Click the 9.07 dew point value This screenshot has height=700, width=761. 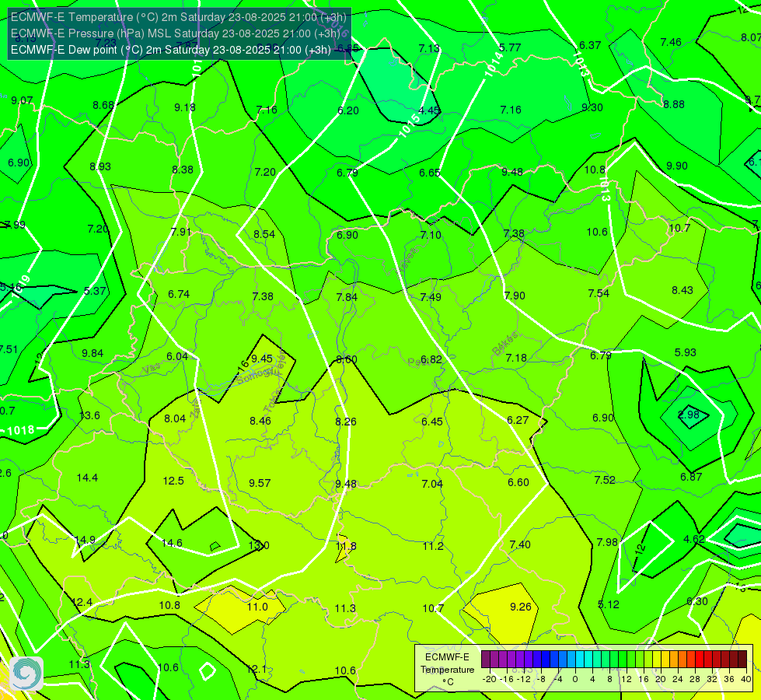click(x=22, y=100)
